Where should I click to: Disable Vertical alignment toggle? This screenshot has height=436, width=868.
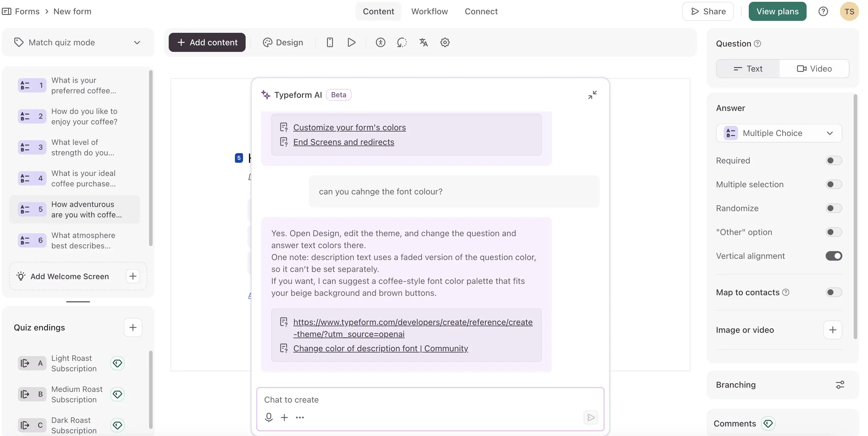(834, 256)
